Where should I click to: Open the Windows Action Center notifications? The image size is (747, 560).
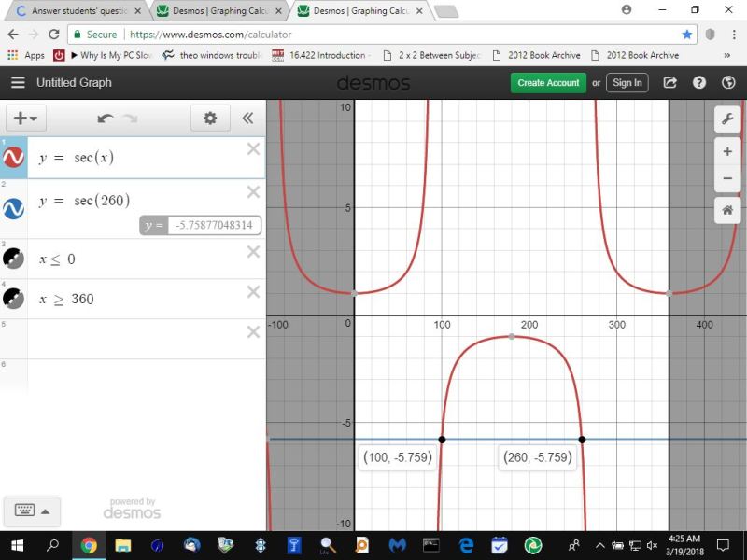click(723, 545)
